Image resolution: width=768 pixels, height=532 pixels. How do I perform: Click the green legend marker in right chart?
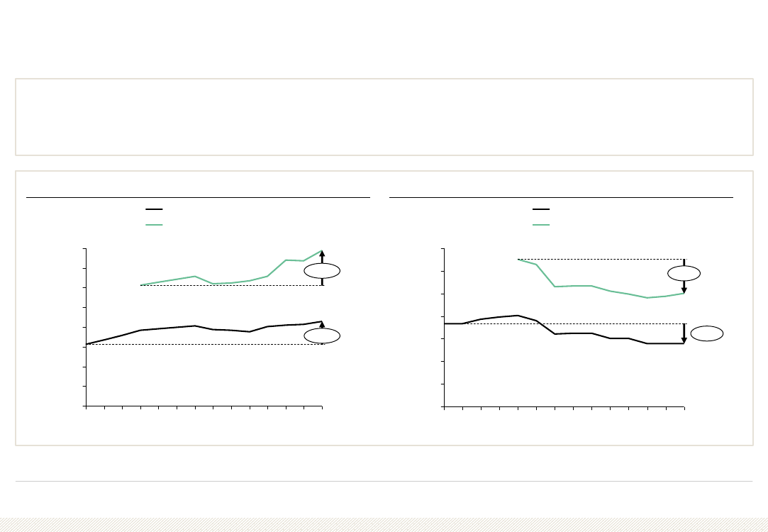tap(541, 225)
